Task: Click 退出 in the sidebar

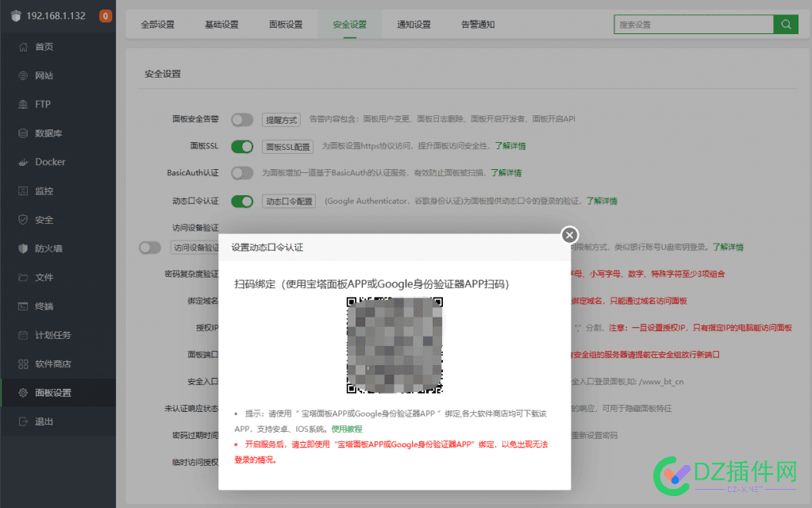Action: [x=44, y=421]
